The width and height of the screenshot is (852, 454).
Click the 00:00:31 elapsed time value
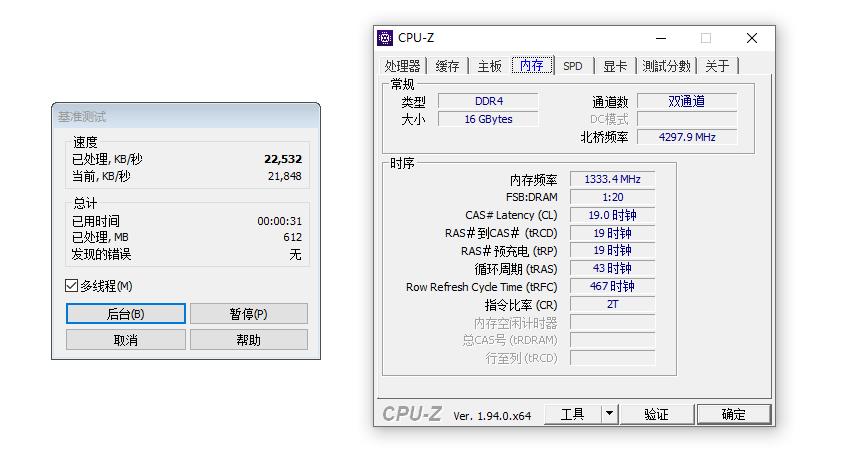tap(279, 221)
